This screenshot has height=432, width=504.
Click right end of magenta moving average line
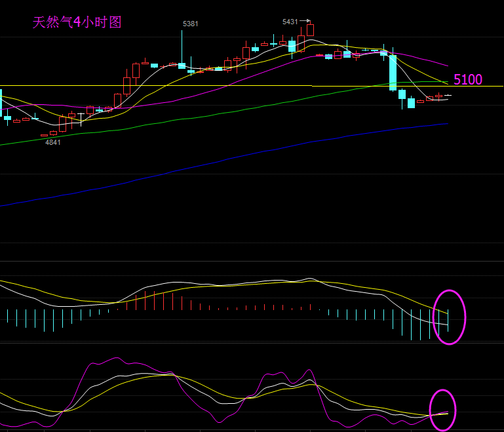tap(447, 66)
